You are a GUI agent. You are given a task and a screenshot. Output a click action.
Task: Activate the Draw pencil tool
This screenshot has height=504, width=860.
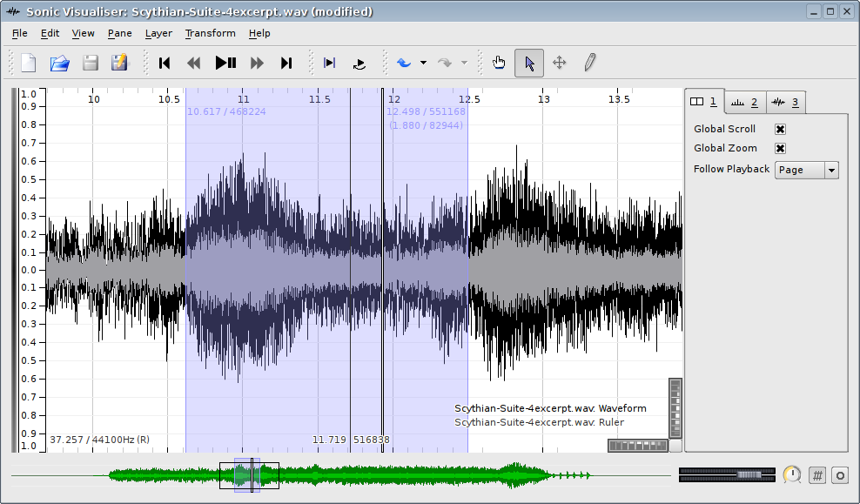(589, 63)
